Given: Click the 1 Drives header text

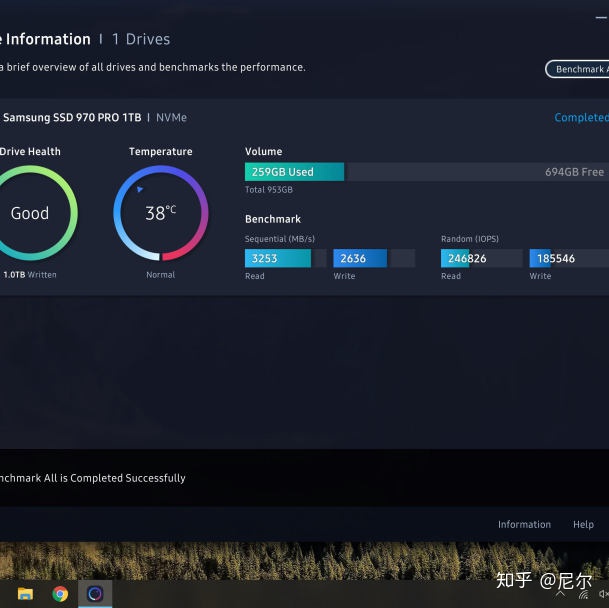Looking at the screenshot, I should (x=141, y=39).
